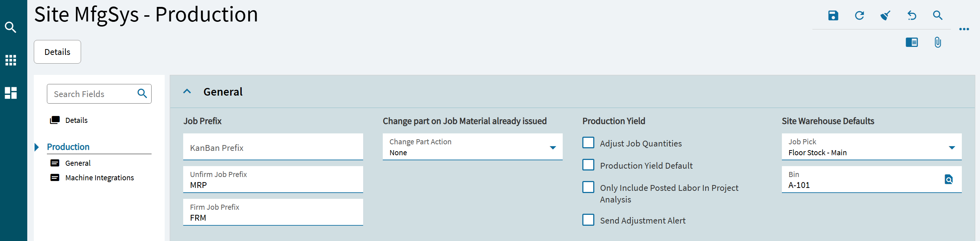Open the global search in left sidebar
The height and width of the screenshot is (241, 980).
[x=11, y=27]
